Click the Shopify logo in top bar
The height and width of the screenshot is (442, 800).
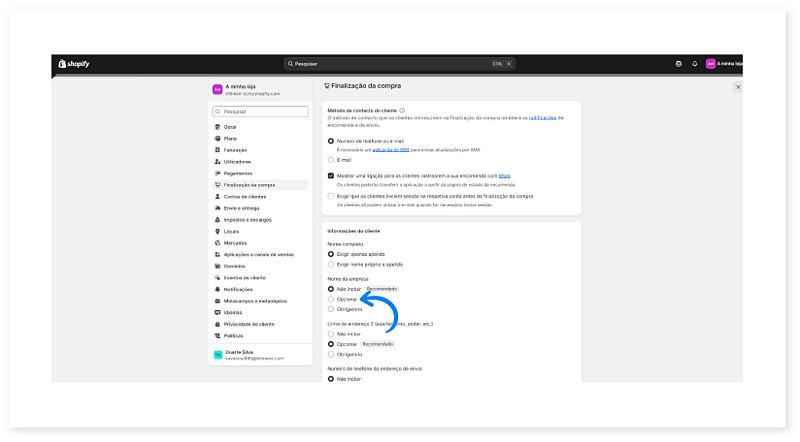tap(74, 63)
